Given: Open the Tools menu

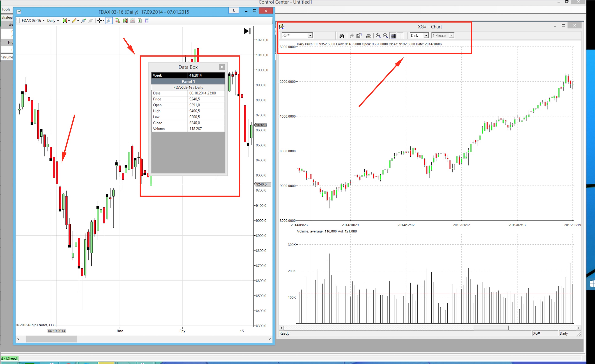Looking at the screenshot, I should point(6,9).
